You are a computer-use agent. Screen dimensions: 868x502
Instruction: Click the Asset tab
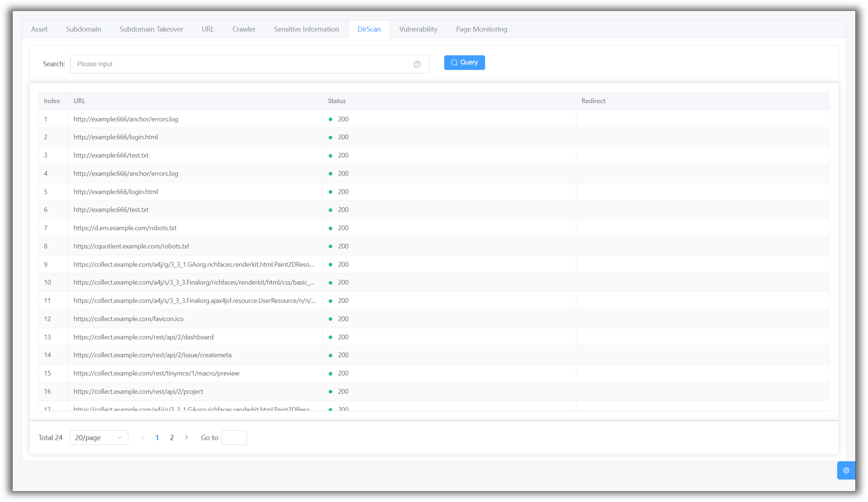click(39, 29)
